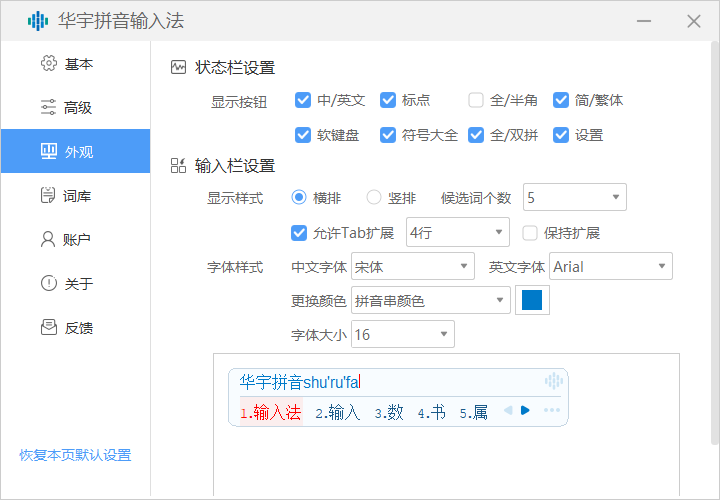
Task: Toggle the 软键盘 checkbox
Action: coord(303,135)
